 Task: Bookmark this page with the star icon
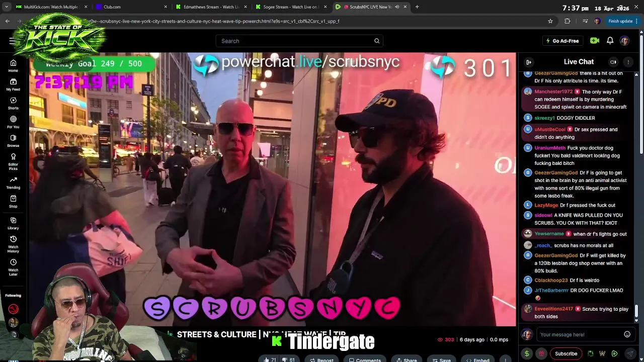(550, 21)
